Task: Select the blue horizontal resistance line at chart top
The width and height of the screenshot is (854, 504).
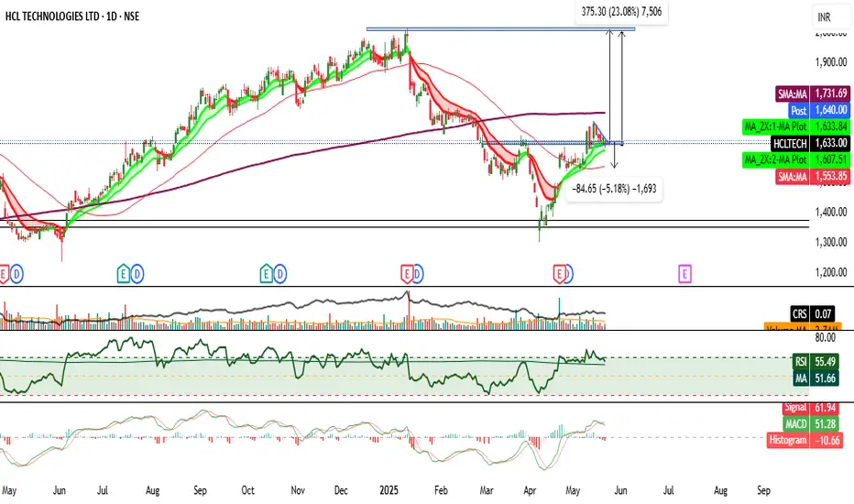Action: (x=500, y=29)
